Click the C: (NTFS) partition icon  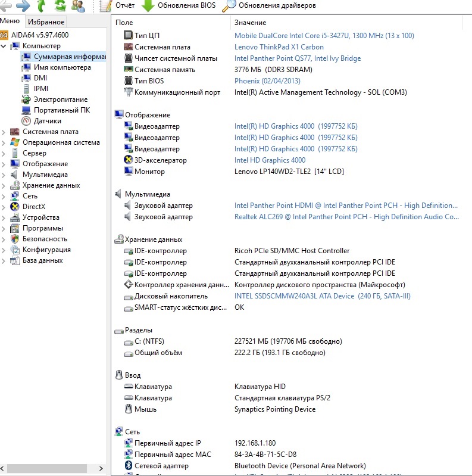pyautogui.click(x=129, y=342)
